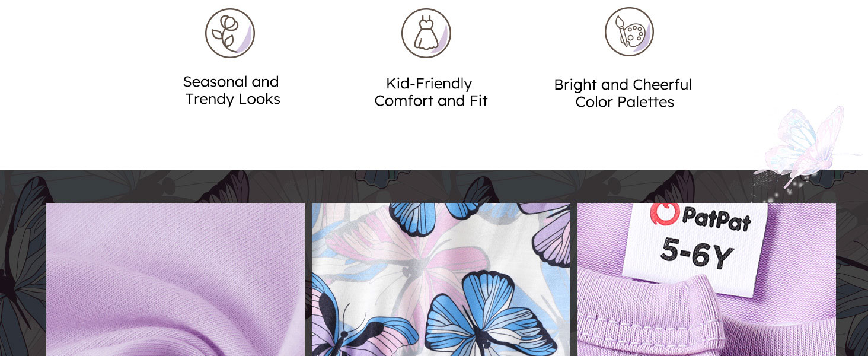This screenshot has width=868, height=356.
Task: Open the butterfly print fabric image
Action: pyautogui.click(x=441, y=279)
